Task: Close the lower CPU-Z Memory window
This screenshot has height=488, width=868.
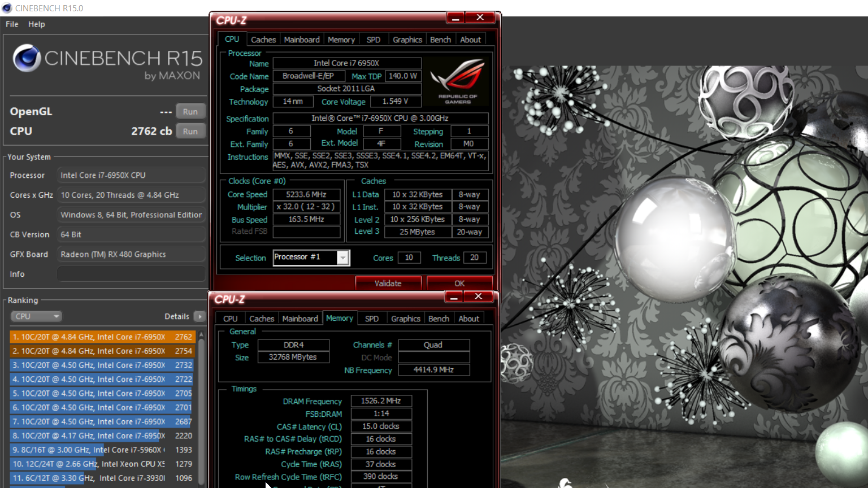Action: pos(478,297)
